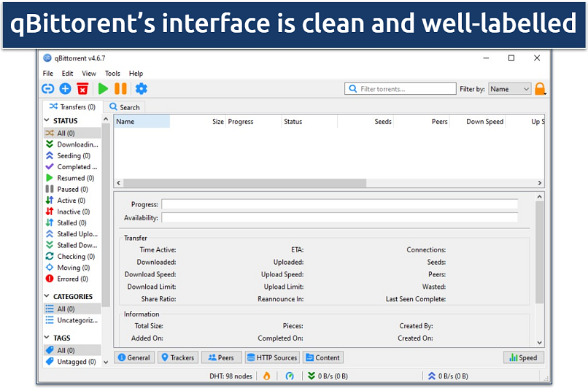Click the Add Torrent File plus icon
This screenshot has height=388, width=588.
coord(65,89)
